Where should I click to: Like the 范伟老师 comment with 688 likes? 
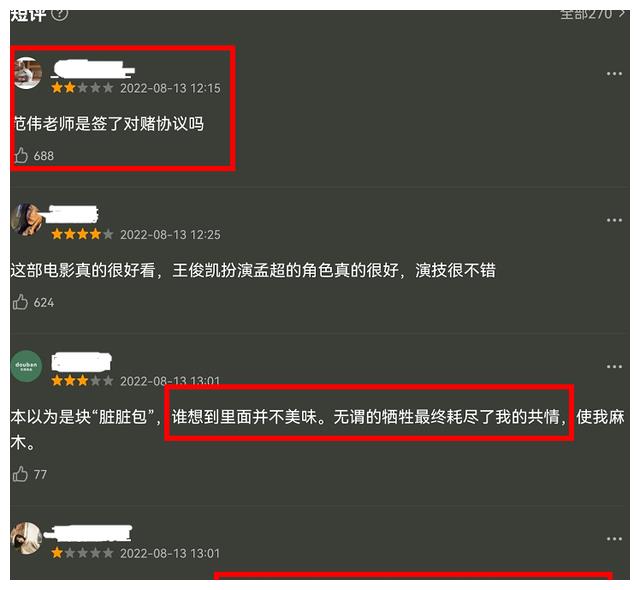click(21, 155)
